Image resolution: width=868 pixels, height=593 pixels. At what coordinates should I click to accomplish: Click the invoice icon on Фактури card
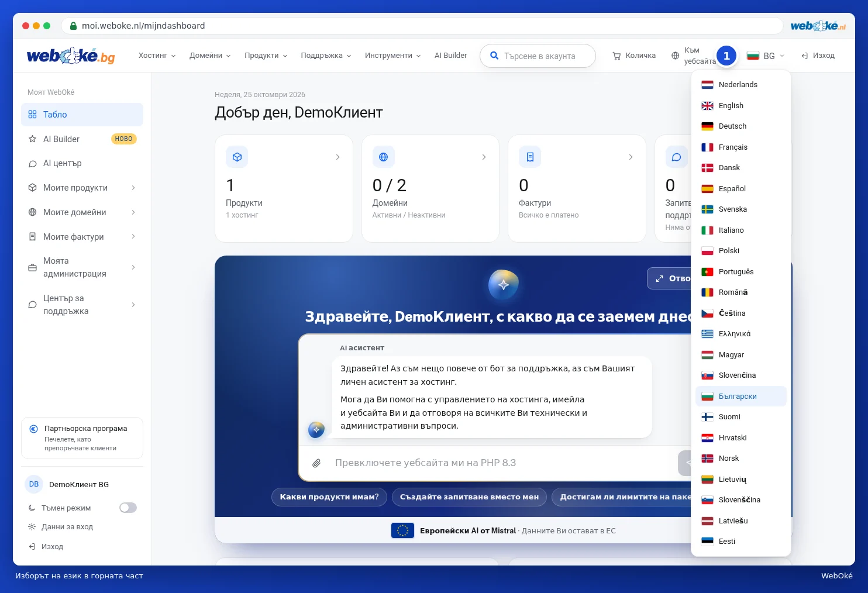530,157
